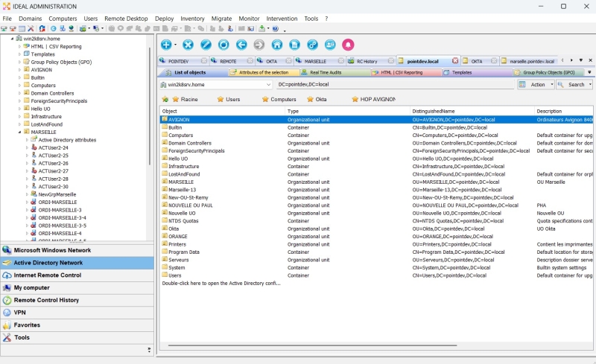Click the pencil edit icon

(206, 45)
